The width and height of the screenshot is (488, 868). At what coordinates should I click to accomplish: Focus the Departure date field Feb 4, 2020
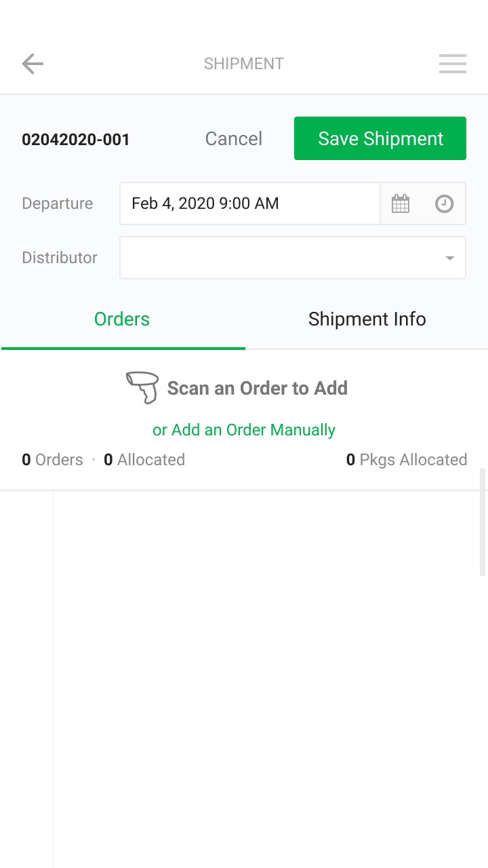point(250,203)
